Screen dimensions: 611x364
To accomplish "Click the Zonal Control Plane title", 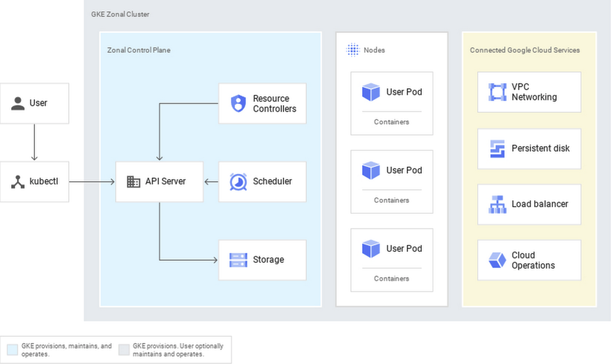I will point(138,50).
